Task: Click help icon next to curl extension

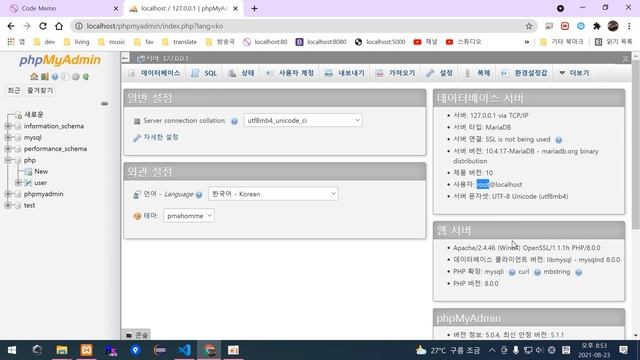Action: [x=537, y=272]
